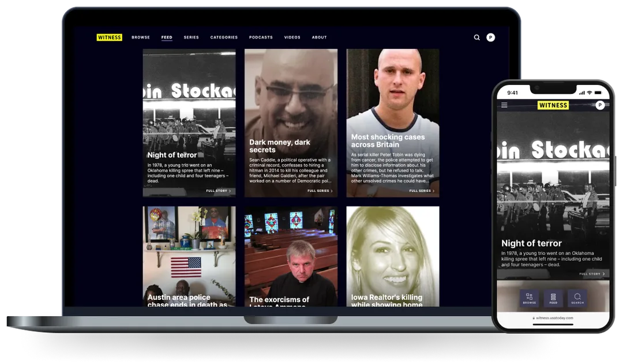Open Full Story link on the phone

coord(592,274)
